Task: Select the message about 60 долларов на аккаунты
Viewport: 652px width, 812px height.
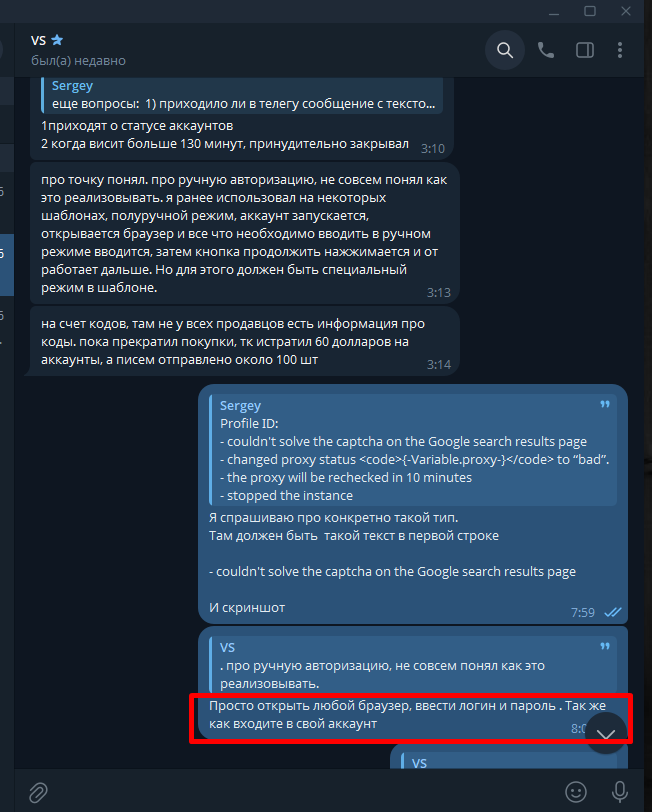Action: pos(244,342)
